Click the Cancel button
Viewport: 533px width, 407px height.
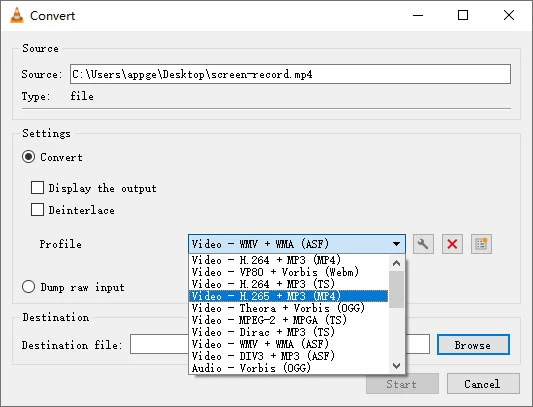(483, 384)
